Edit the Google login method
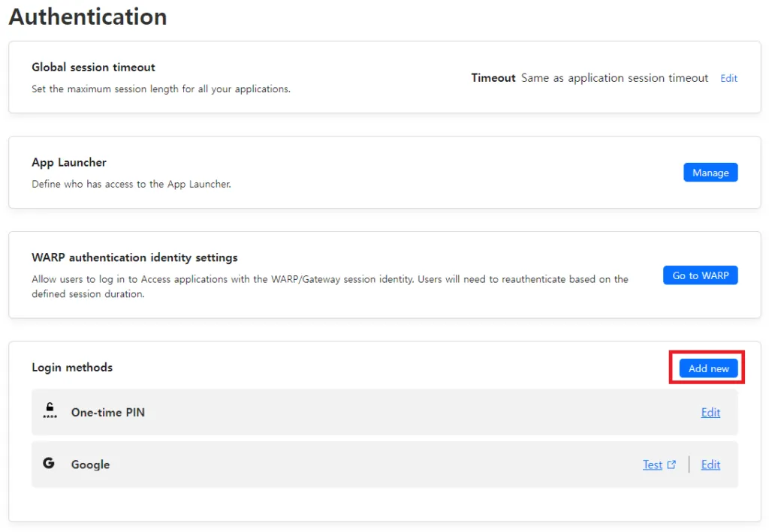Viewport: 769px width, 532px height. [710, 464]
